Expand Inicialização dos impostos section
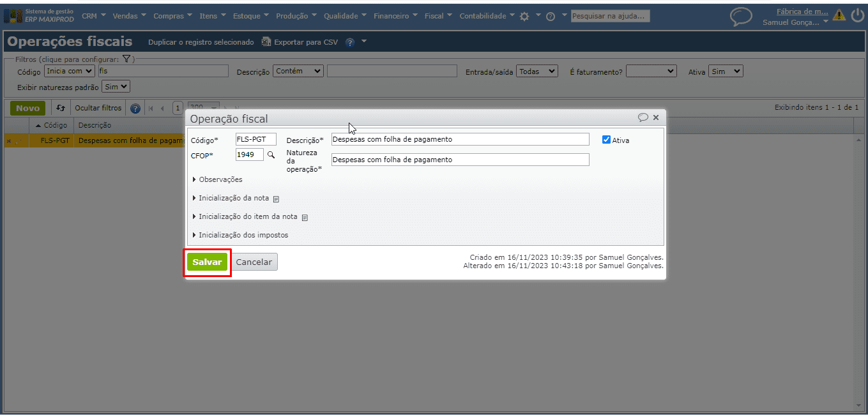868x415 pixels. (240, 235)
